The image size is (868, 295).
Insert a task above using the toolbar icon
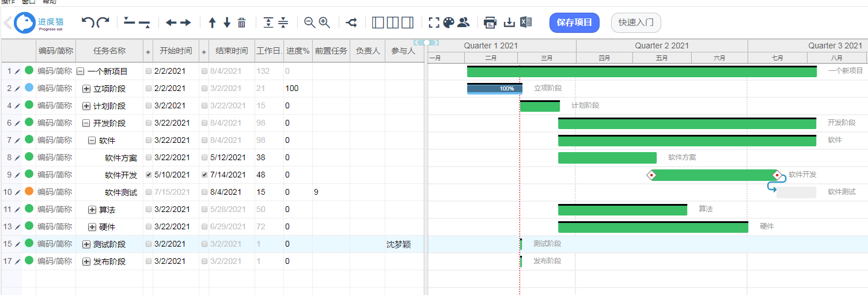129,22
